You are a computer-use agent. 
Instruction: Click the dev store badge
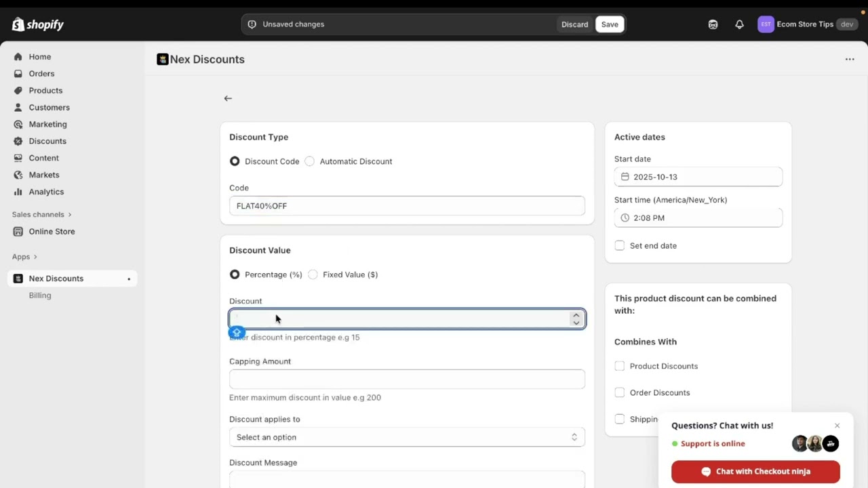click(x=847, y=24)
